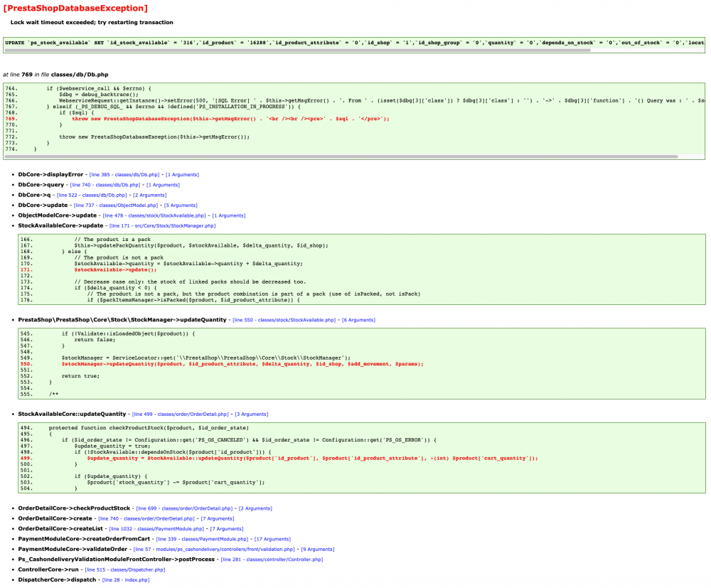
Task: Open classes/ObjectModel.php line 737 link
Action: pos(116,205)
